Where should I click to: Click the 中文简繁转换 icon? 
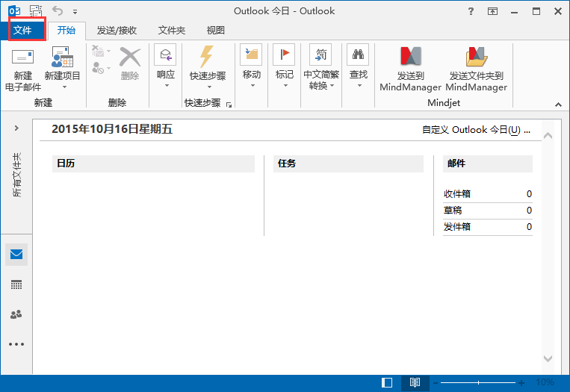320,55
